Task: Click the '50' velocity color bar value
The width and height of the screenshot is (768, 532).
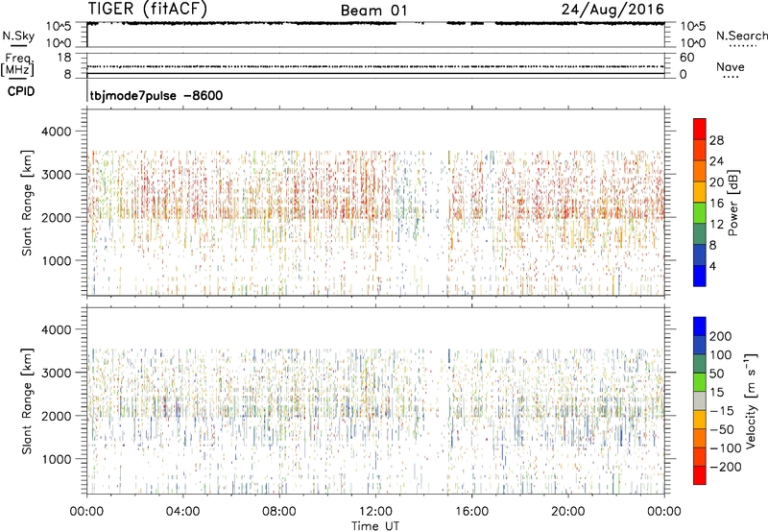Action: point(716,374)
